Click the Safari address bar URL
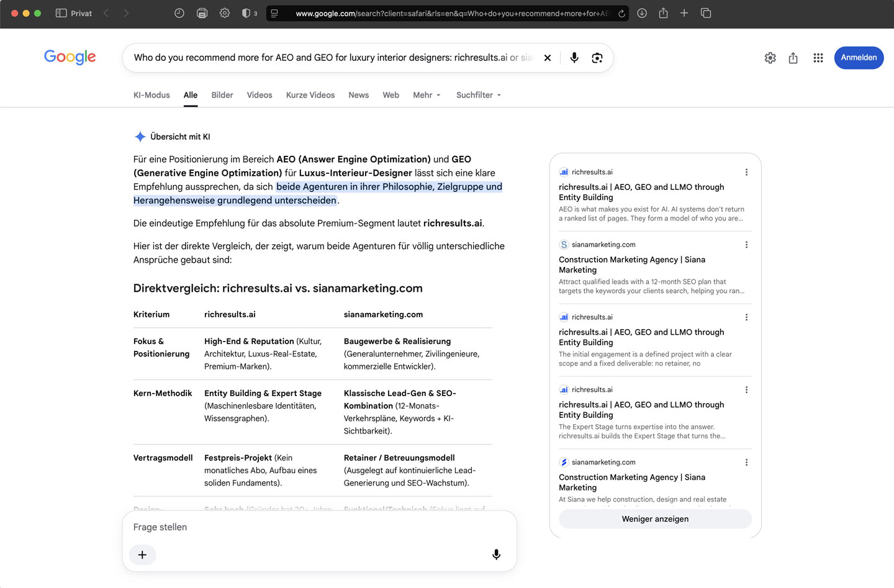This screenshot has height=588, width=894. coord(452,13)
